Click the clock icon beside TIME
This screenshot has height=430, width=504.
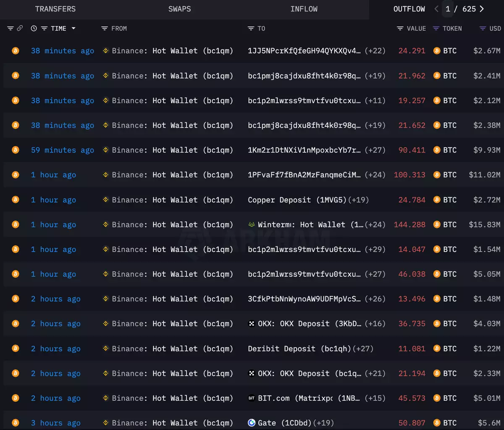34,28
